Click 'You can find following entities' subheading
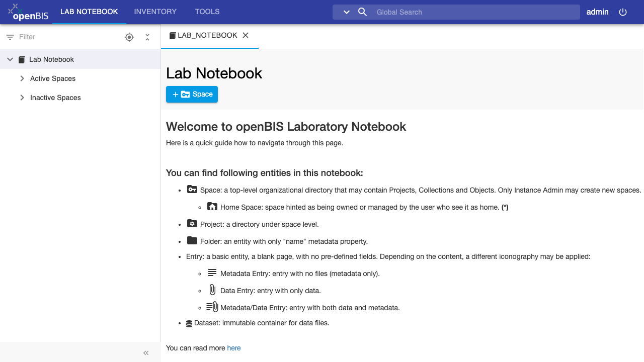The image size is (644, 362). [265, 173]
